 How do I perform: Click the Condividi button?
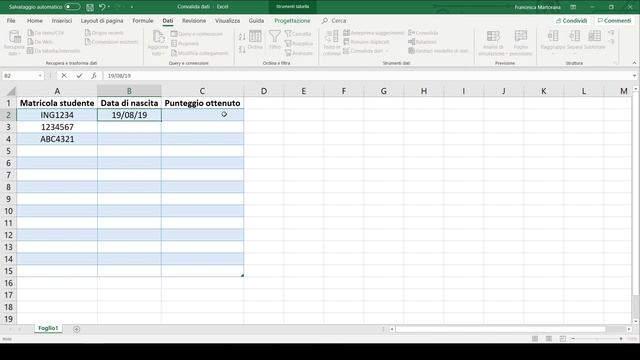pos(571,20)
